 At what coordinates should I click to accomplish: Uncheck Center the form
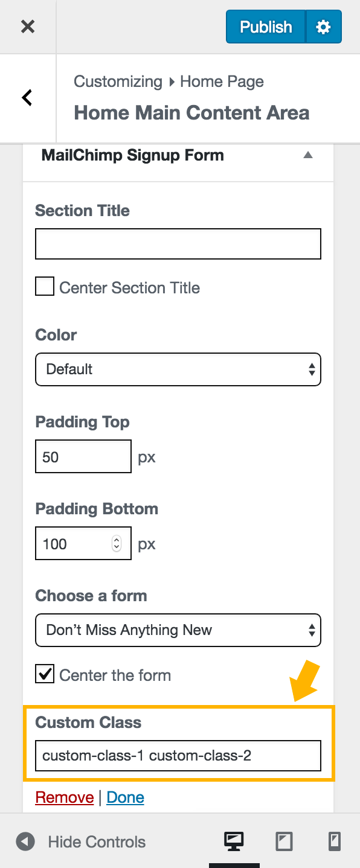(x=44, y=674)
